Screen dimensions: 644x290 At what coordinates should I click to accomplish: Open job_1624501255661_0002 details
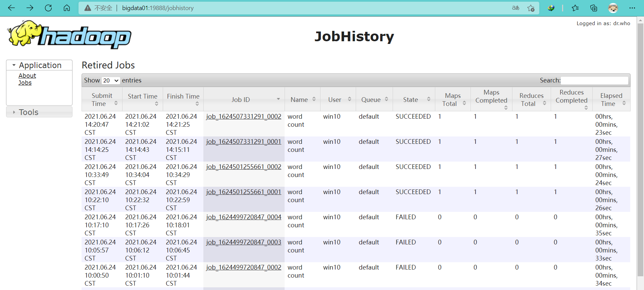pos(244,167)
